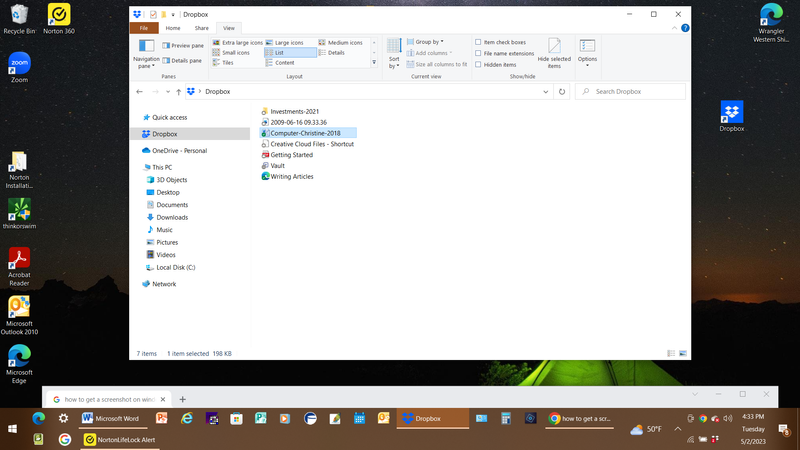Open Acrobat Reader desktop icon
Screen dimensions: 800x450
pos(19,267)
